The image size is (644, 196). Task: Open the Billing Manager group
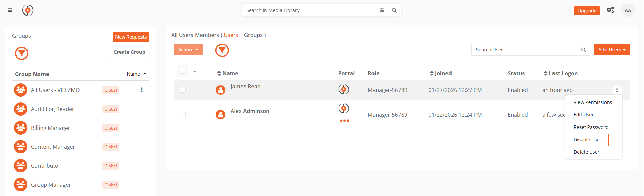[x=50, y=128]
